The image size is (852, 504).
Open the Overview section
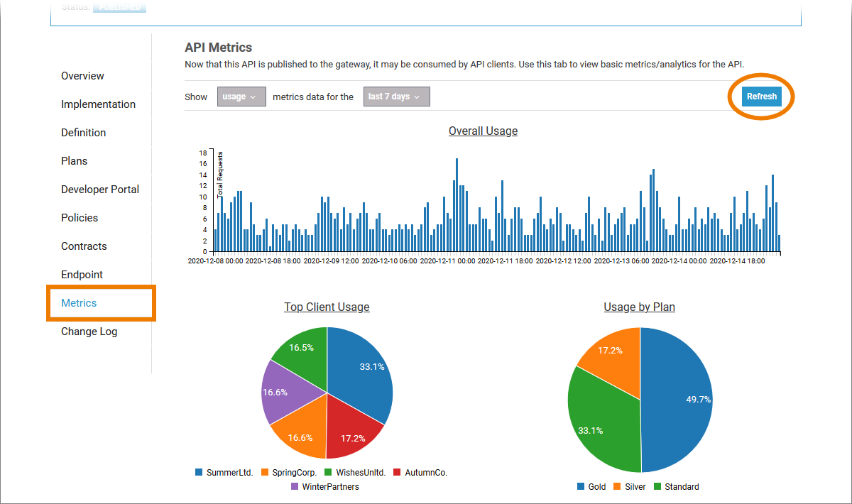click(82, 76)
